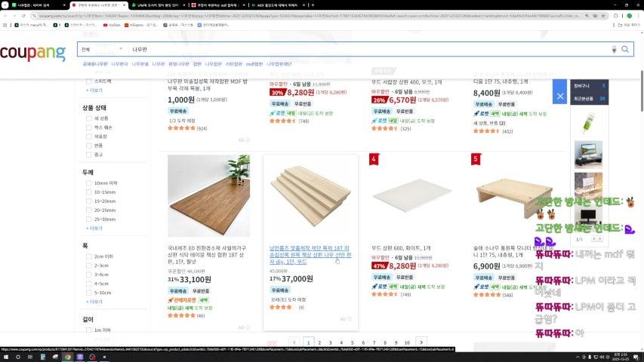The width and height of the screenshot is (644, 362).
Task: Check the 새 상품 condition filter
Action: [x=89, y=118]
